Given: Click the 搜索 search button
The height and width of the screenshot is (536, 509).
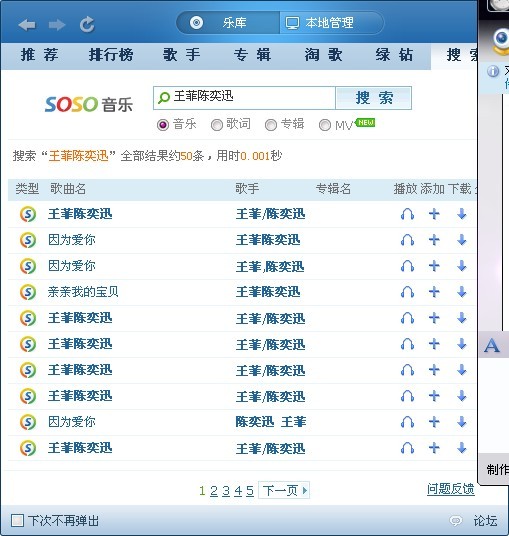Looking at the screenshot, I should point(374,98).
